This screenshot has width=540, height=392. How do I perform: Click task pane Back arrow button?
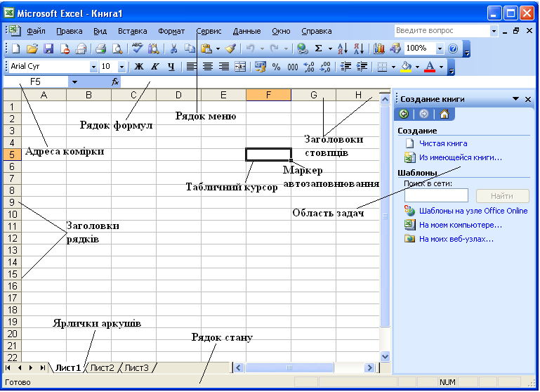tap(404, 114)
